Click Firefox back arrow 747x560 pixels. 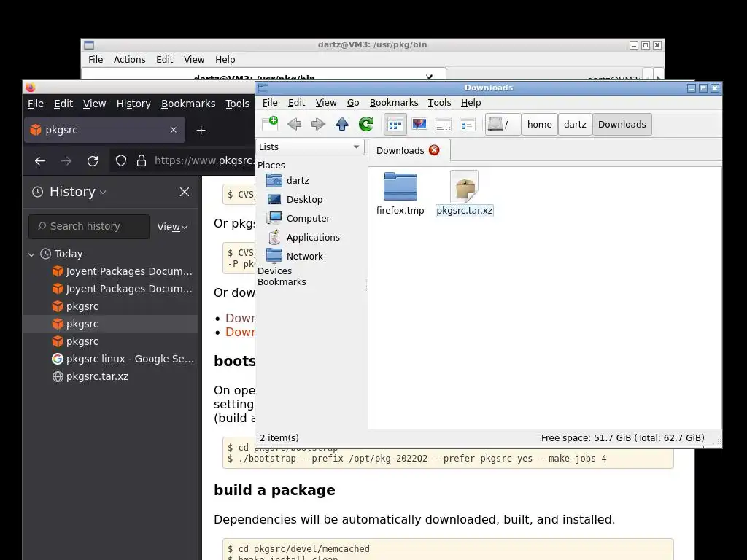(40, 161)
